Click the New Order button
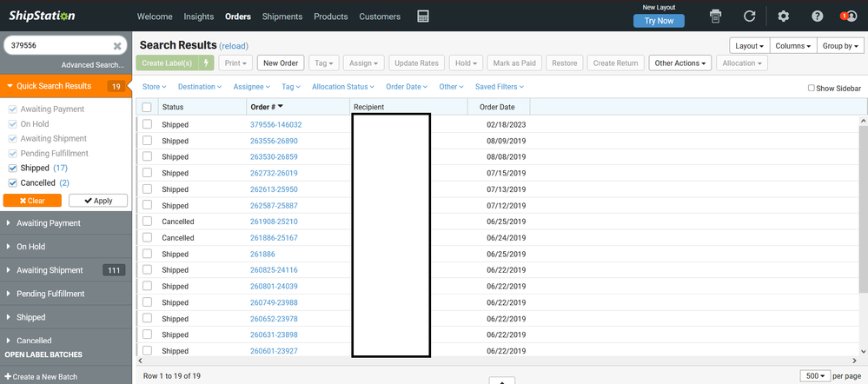Screen dimensions: 868x384 point(282,63)
